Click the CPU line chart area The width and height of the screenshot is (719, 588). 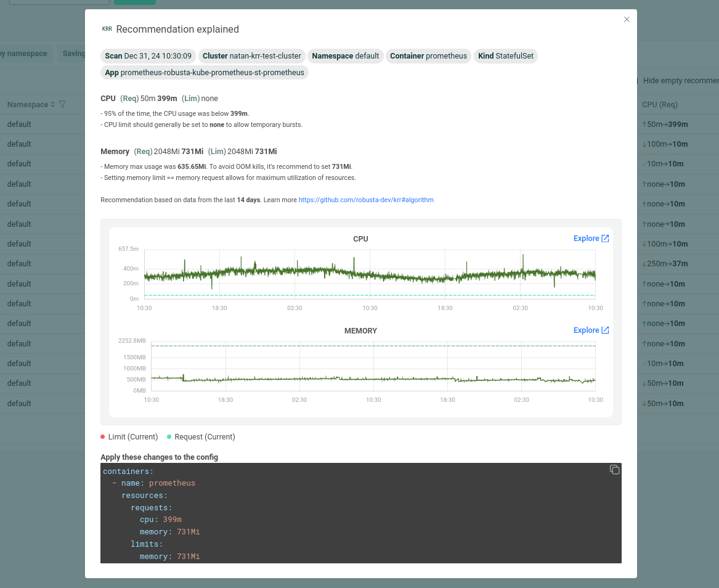coord(370,274)
